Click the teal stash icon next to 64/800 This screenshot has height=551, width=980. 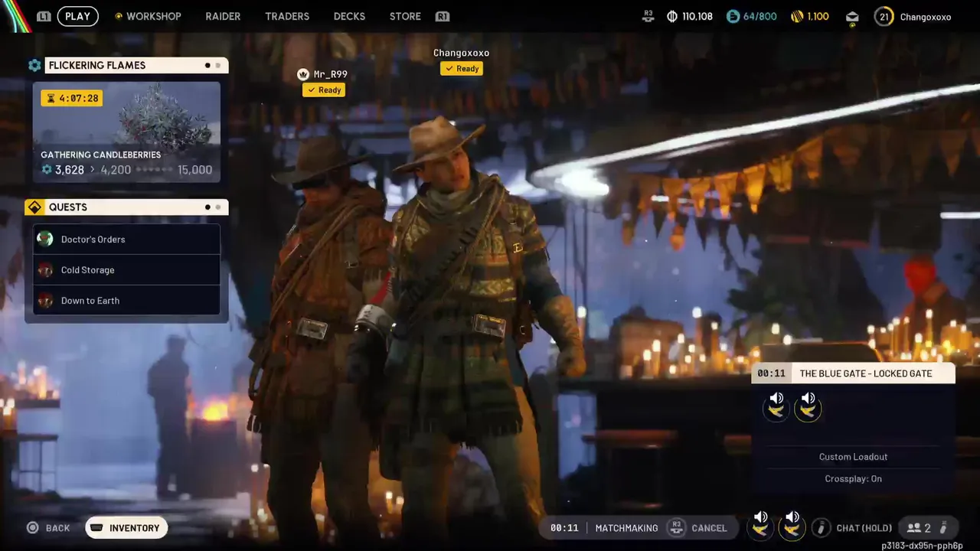[x=733, y=16]
